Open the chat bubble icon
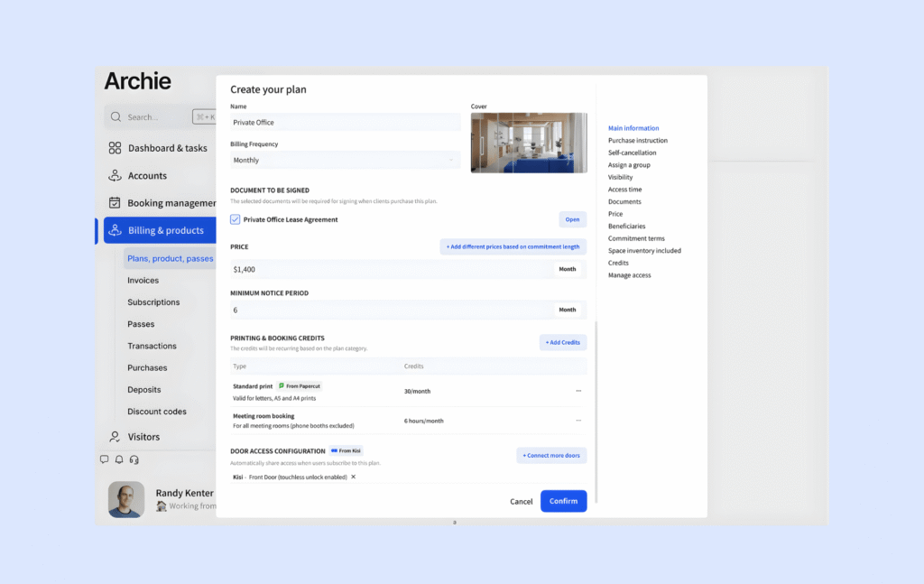This screenshot has height=584, width=924. 104,459
